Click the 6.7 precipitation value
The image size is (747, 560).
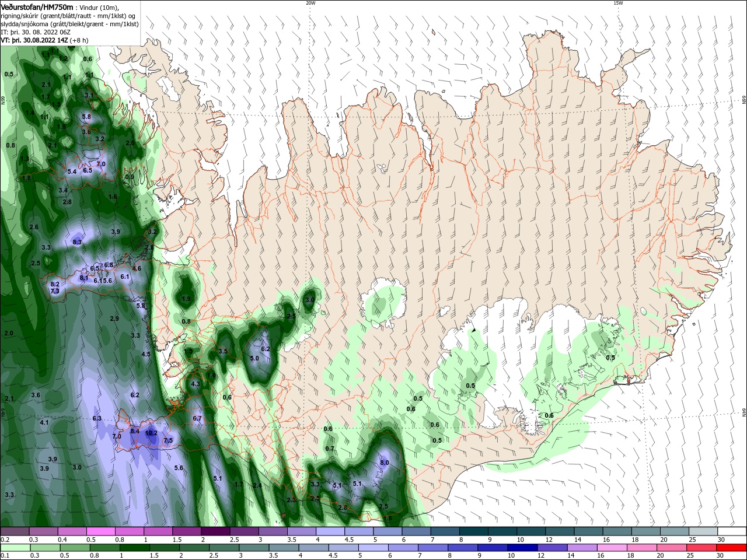[x=197, y=418]
